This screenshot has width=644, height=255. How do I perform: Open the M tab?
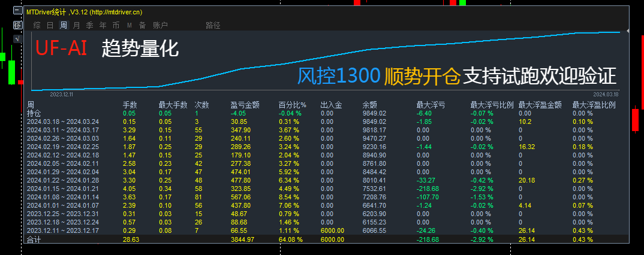[130, 25]
